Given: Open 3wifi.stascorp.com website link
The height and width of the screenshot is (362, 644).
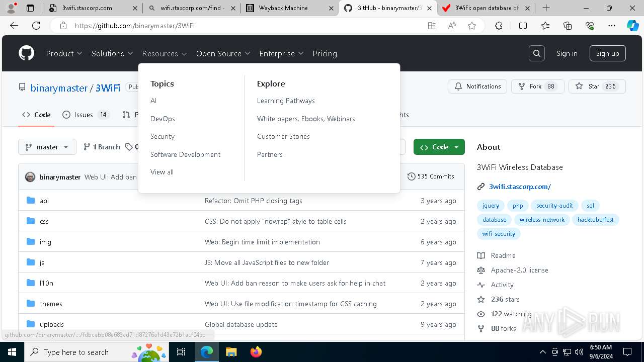Looking at the screenshot, I should (x=520, y=187).
